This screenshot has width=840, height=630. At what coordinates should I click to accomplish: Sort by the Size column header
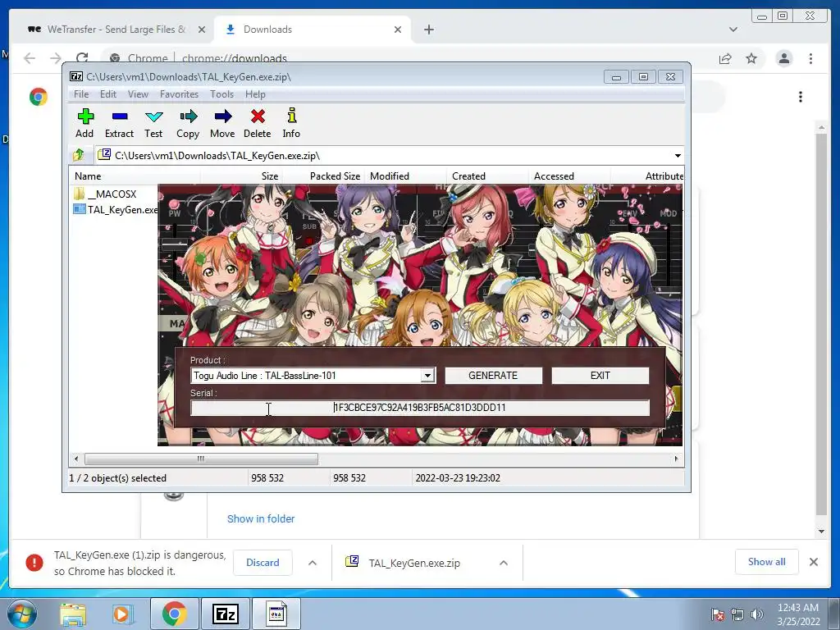(x=242, y=176)
